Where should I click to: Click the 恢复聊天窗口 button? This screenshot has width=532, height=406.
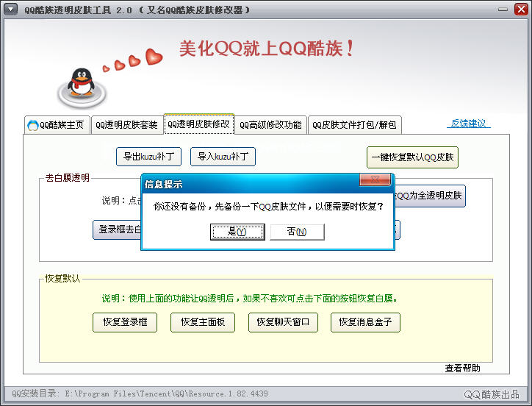283,322
